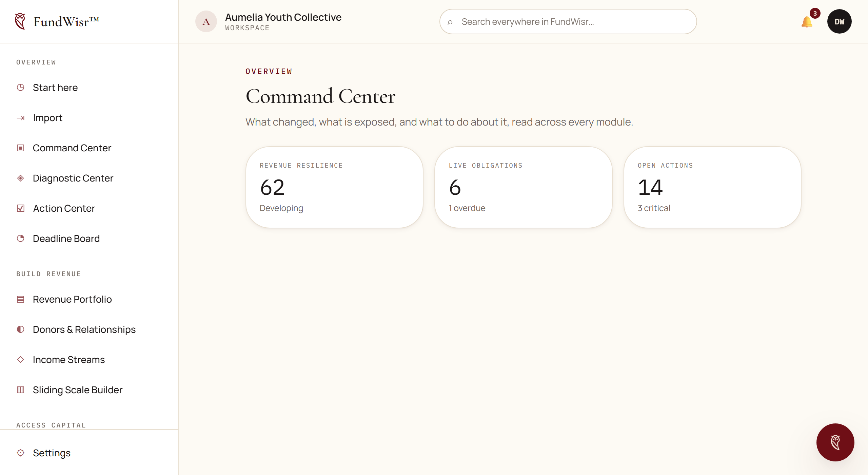The width and height of the screenshot is (868, 475).
Task: Open the floating owl assistant button
Action: [x=835, y=442]
